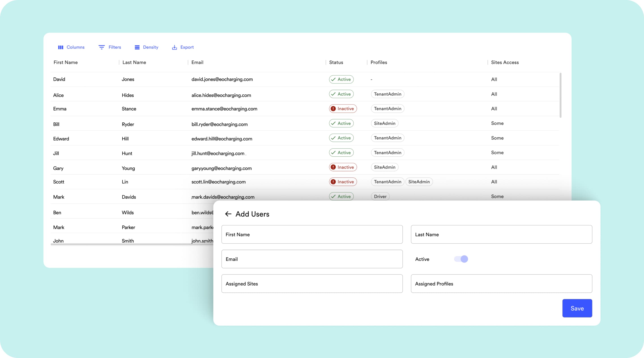
Task: Focus the Email input field
Action: tap(312, 259)
